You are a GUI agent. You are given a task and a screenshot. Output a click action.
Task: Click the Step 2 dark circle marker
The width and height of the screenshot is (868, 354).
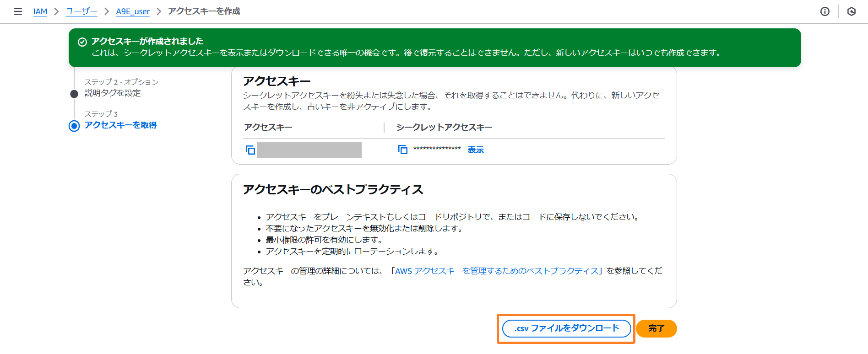click(x=74, y=94)
